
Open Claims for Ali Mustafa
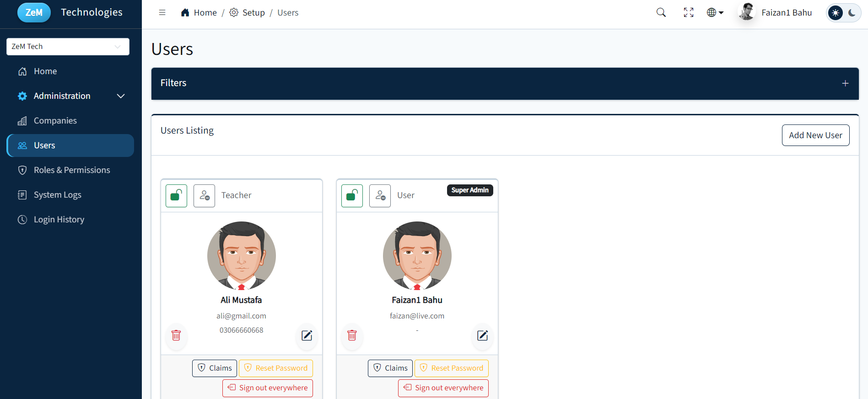click(215, 368)
